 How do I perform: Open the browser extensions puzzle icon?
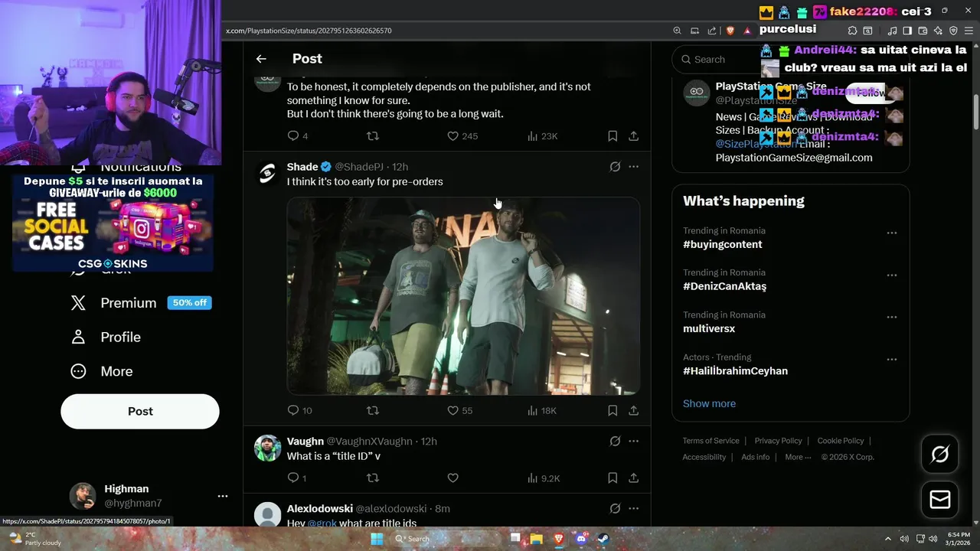point(852,31)
